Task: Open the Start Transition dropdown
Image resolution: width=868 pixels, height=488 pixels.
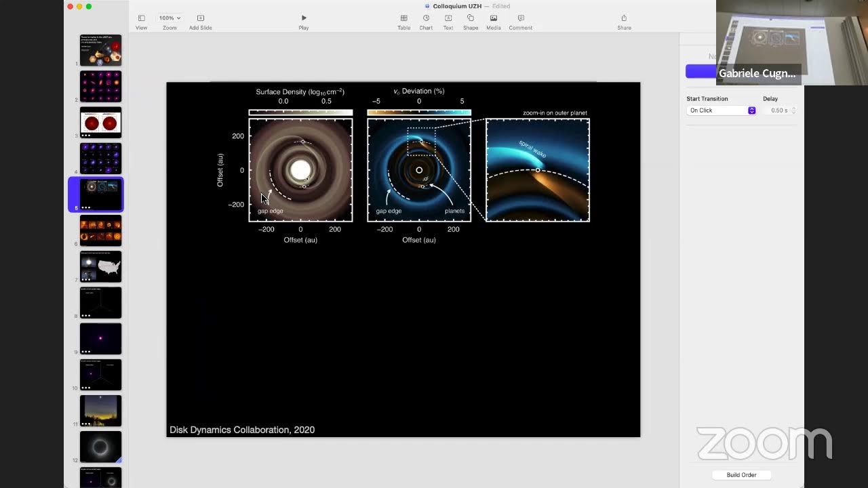Action: pos(722,110)
